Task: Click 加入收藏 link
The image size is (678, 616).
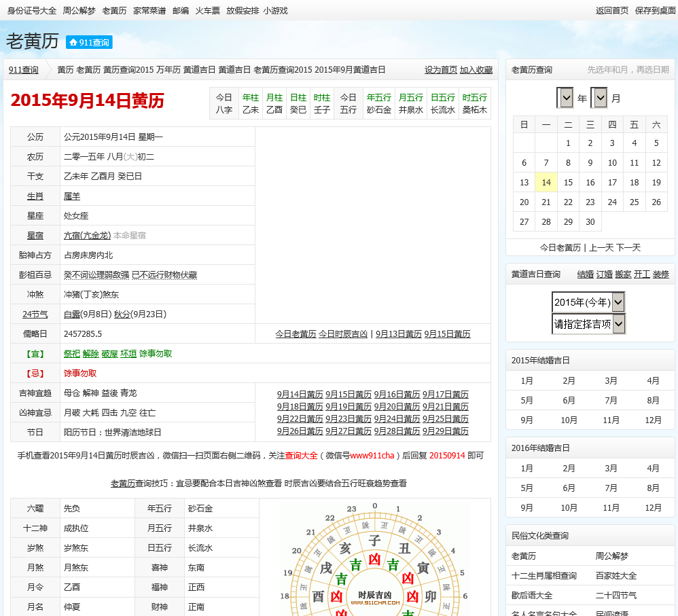Action: tap(476, 70)
